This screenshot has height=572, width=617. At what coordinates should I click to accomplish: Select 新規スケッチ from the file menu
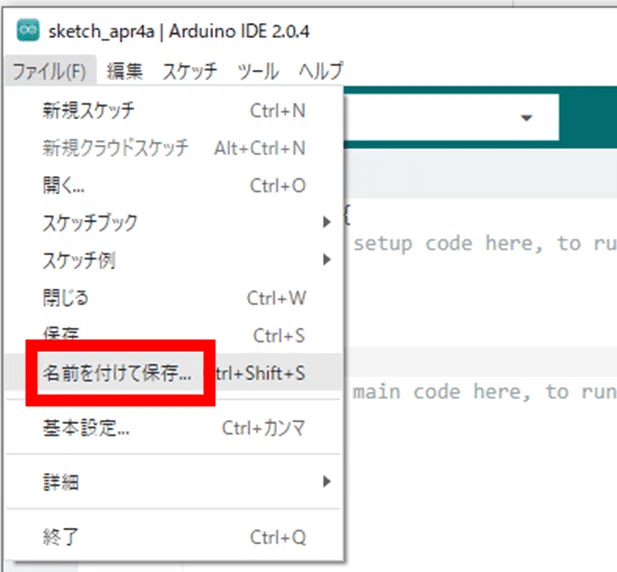tap(174, 111)
